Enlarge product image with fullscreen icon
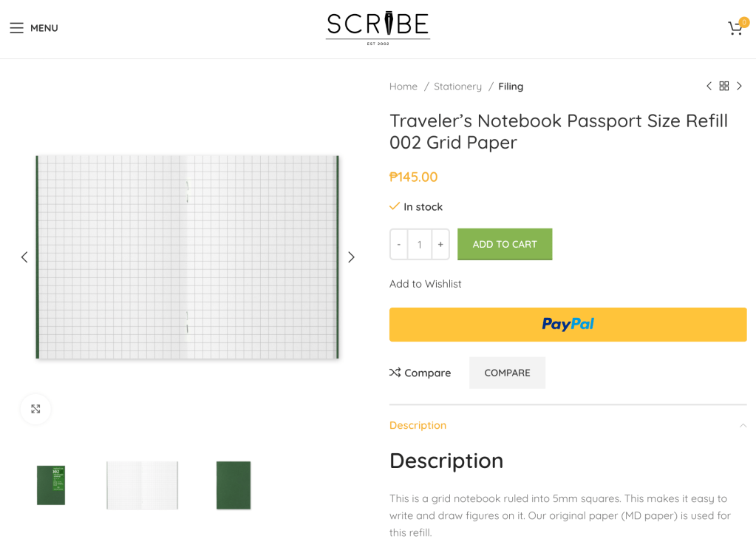This screenshot has width=756, height=556. click(x=35, y=409)
